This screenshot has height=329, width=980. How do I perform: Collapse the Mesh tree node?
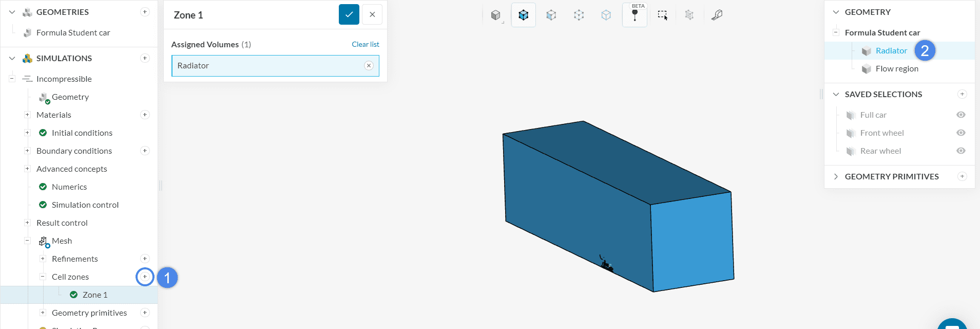coord(27,241)
